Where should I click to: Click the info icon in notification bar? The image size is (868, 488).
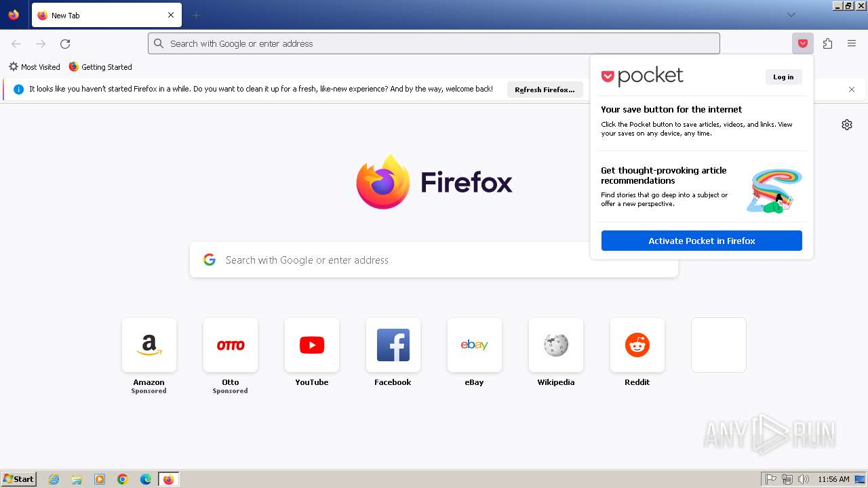tap(18, 89)
